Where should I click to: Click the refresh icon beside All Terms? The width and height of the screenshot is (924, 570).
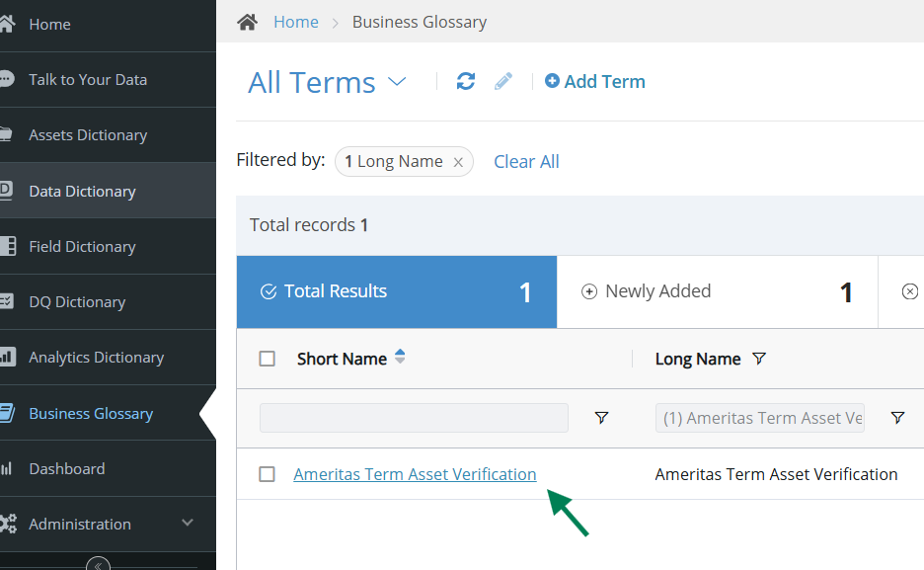pos(466,81)
